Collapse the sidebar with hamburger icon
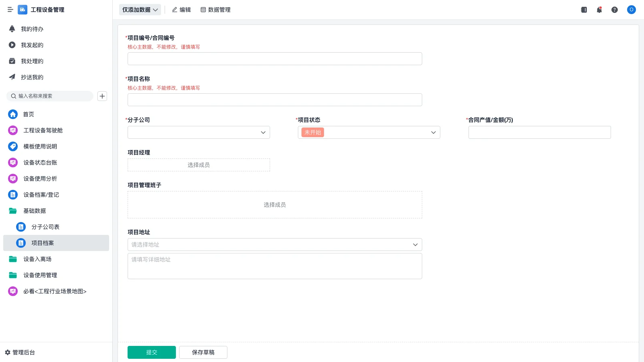644x362 pixels. coord(10,10)
